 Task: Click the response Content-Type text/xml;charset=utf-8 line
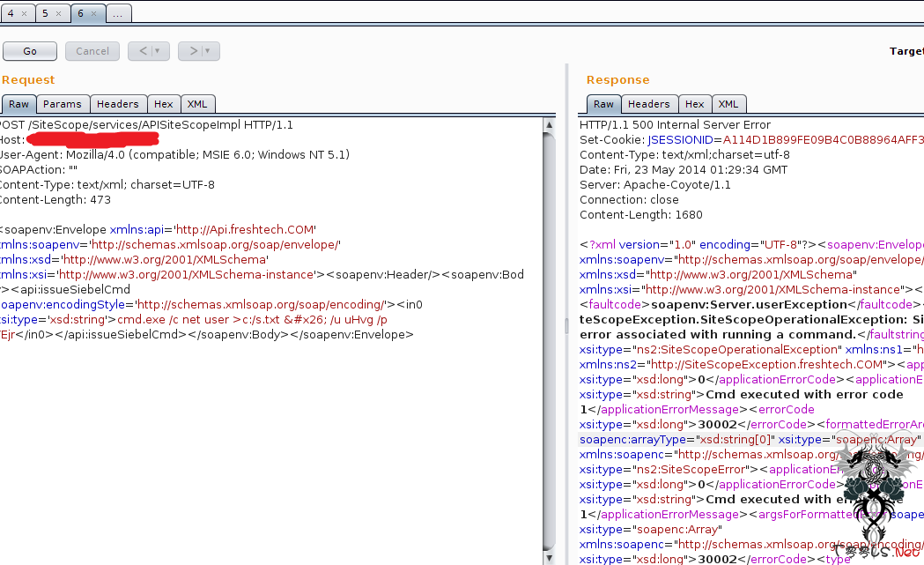(684, 154)
